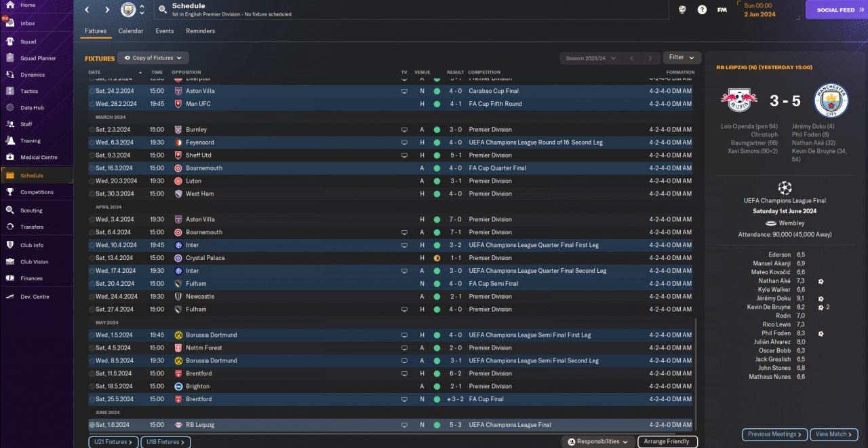
Task: Go back with the left arrow
Action: [87, 10]
